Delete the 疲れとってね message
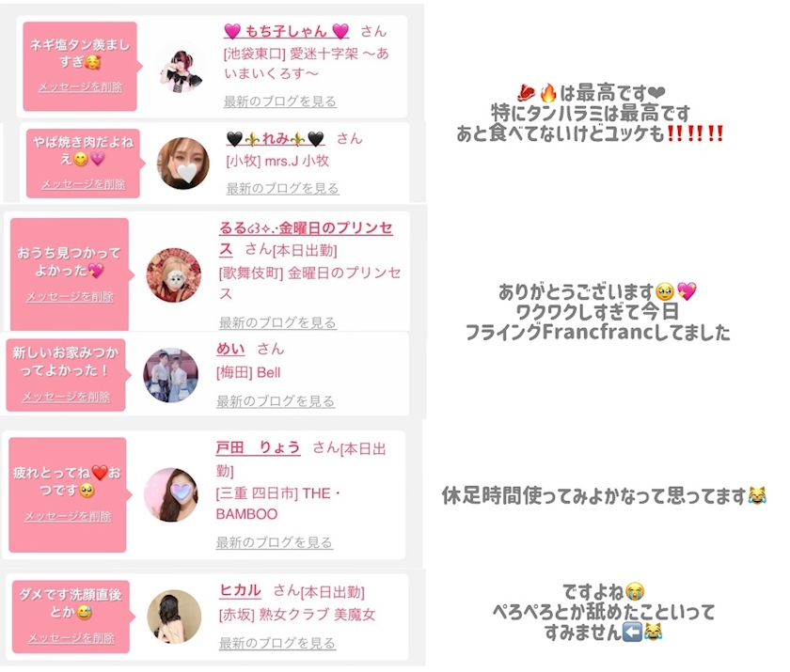 68,517
